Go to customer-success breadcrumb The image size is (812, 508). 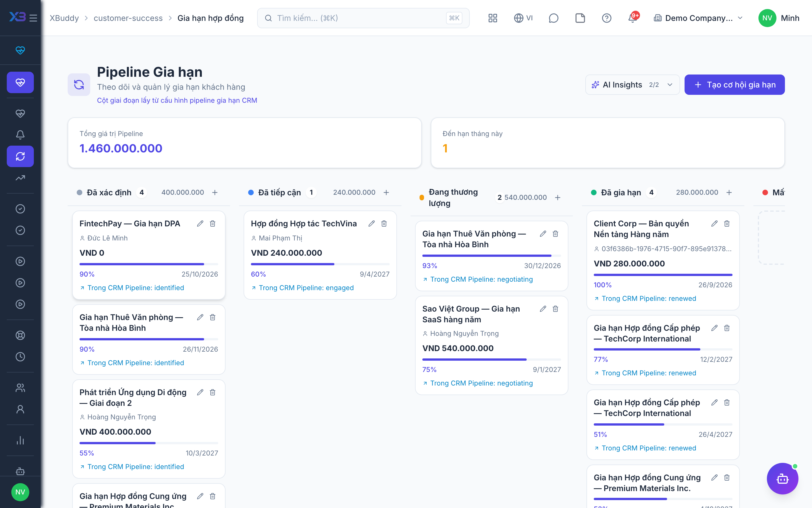click(128, 18)
